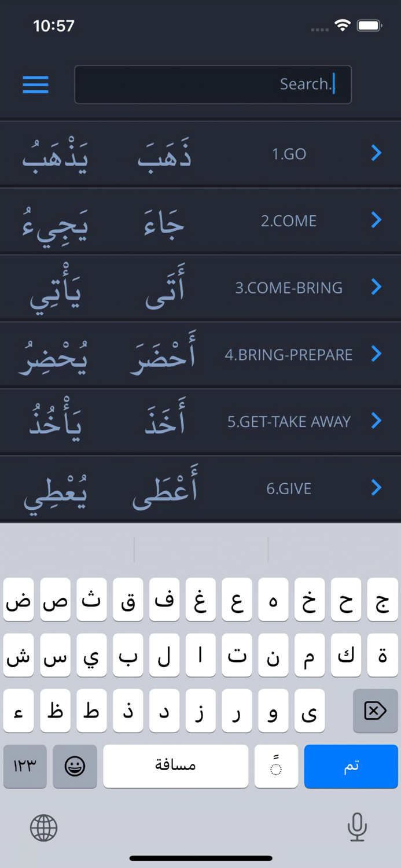Tap the Search input field

click(213, 84)
